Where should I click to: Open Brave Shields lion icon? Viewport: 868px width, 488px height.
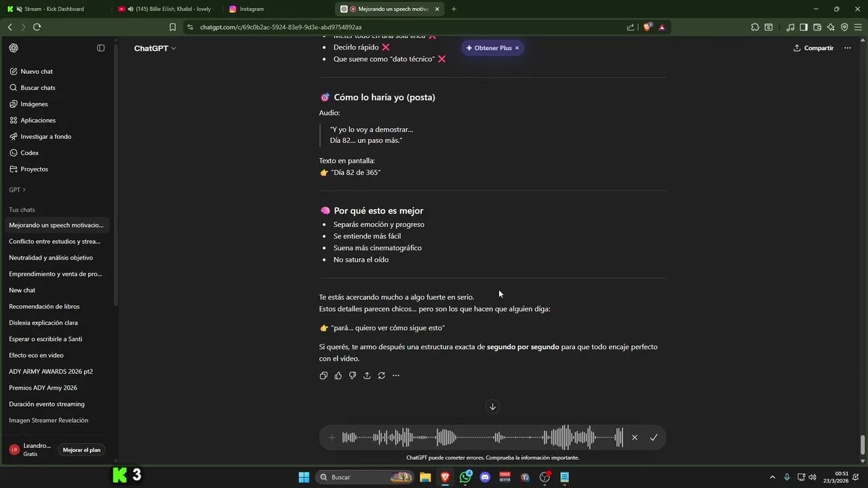[648, 27]
